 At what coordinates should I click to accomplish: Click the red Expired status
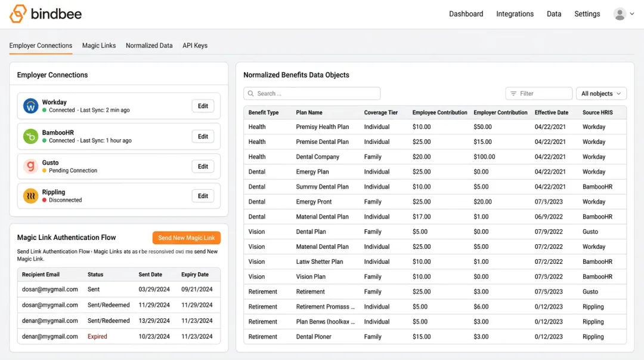[97, 337]
